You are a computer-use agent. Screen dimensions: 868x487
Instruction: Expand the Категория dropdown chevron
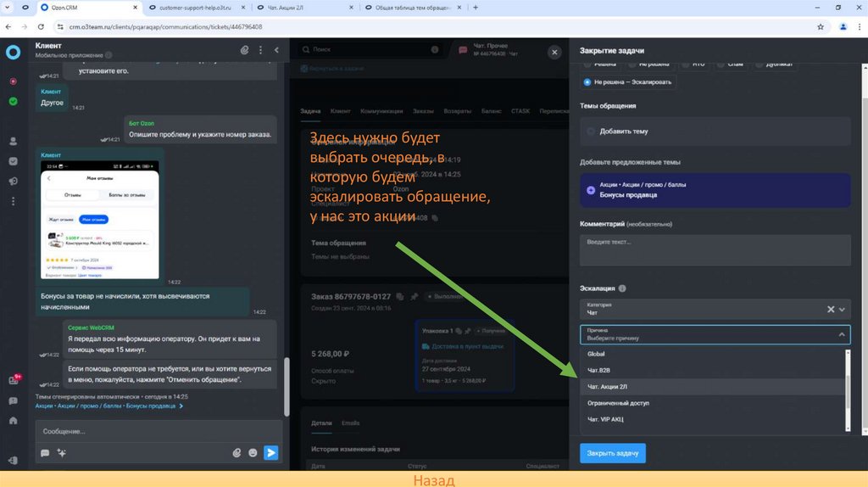(x=842, y=309)
